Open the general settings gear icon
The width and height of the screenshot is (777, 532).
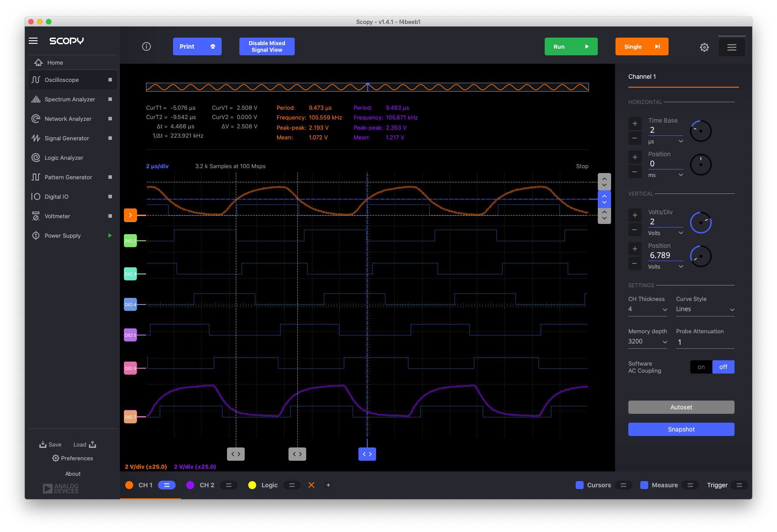coord(704,47)
